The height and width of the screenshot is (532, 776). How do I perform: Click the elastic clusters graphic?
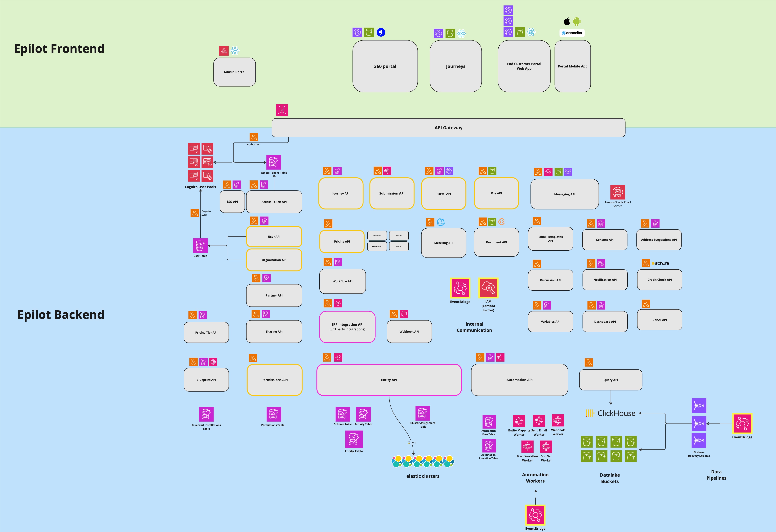pos(422,461)
